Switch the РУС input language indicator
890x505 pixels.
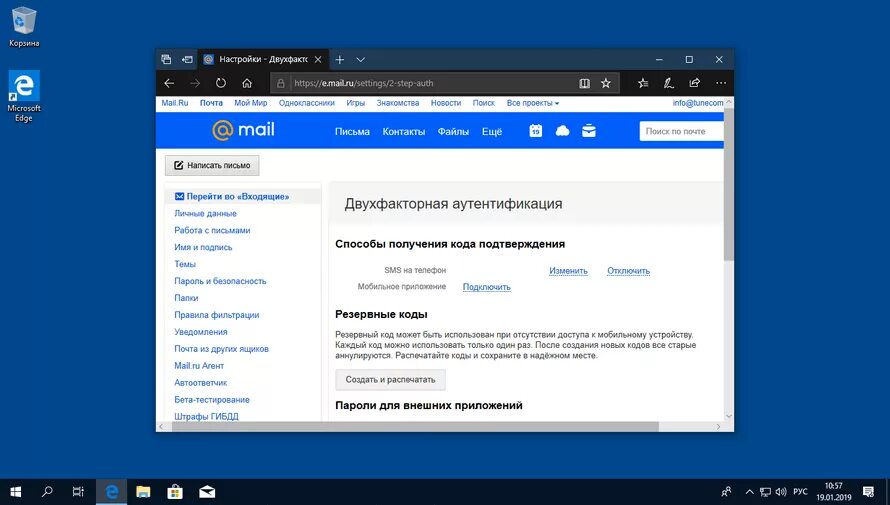(800, 492)
